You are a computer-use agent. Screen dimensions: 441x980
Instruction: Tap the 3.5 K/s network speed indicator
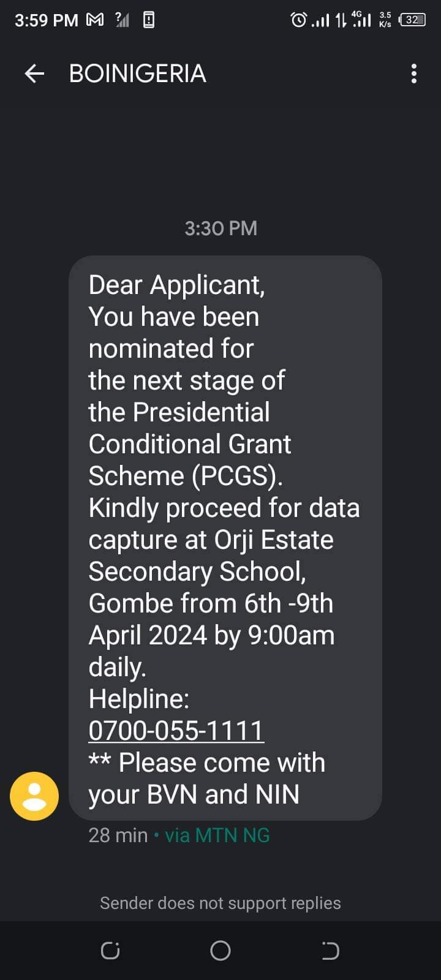coord(385,20)
